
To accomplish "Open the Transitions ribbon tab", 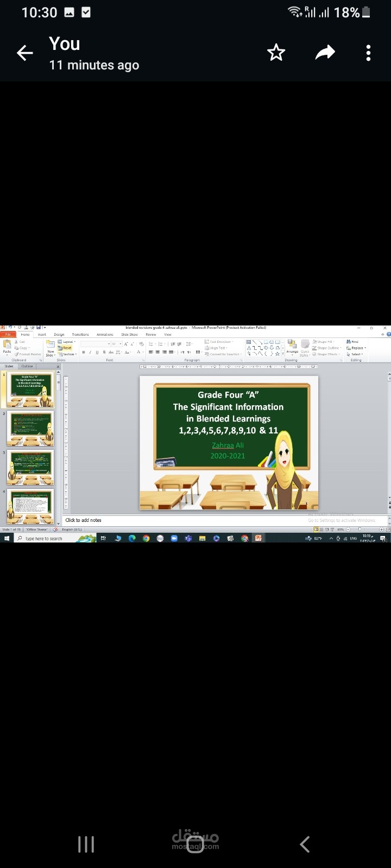I will 80,335.
